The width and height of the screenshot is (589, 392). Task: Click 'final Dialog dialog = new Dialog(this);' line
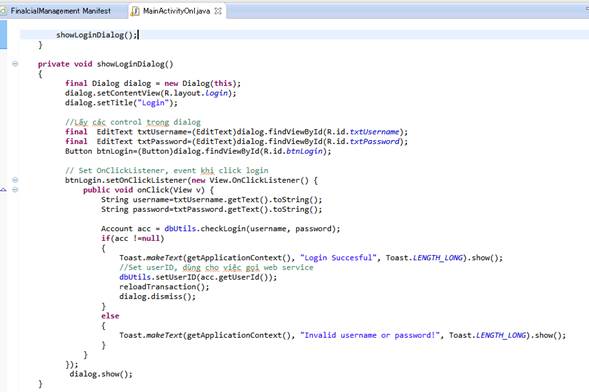(153, 83)
